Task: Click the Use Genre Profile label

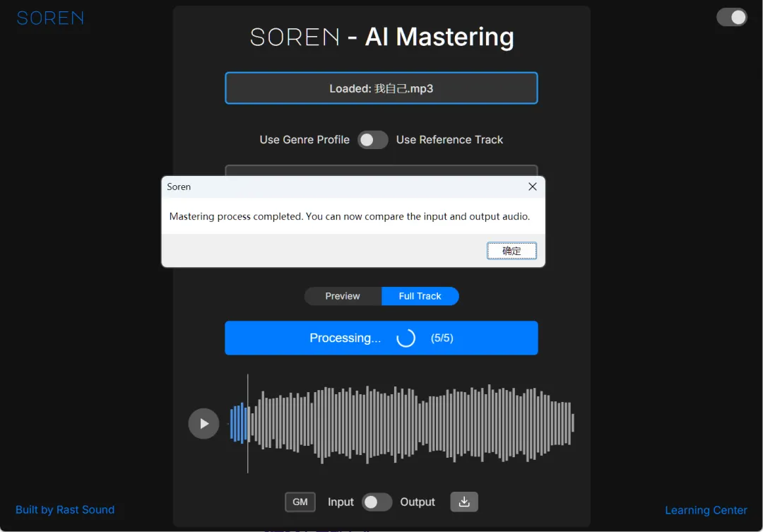Action: tap(304, 140)
